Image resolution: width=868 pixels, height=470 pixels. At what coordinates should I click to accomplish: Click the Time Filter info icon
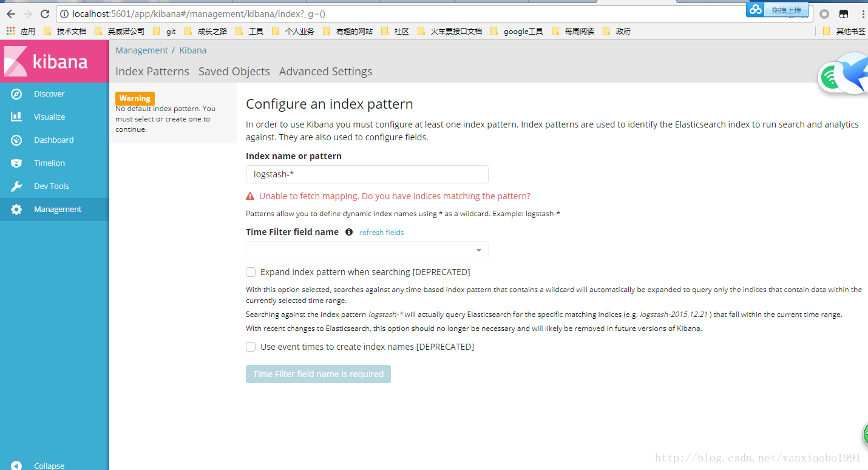pos(349,232)
